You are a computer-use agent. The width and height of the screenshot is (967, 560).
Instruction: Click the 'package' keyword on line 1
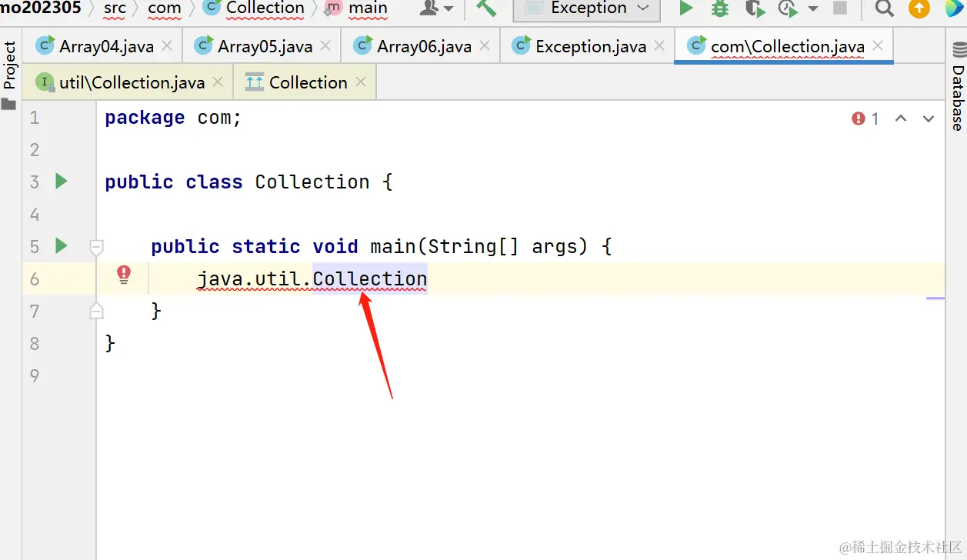[145, 118]
